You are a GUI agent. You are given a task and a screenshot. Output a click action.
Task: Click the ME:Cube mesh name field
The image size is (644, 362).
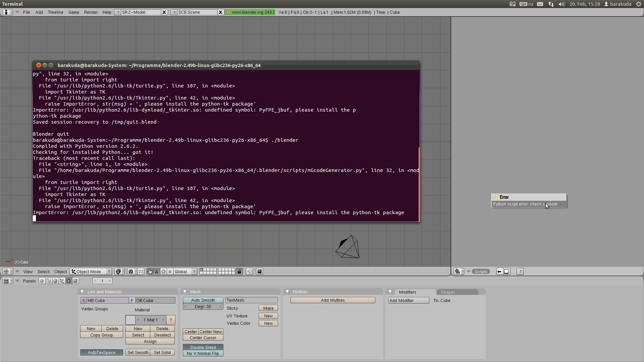(x=107, y=300)
